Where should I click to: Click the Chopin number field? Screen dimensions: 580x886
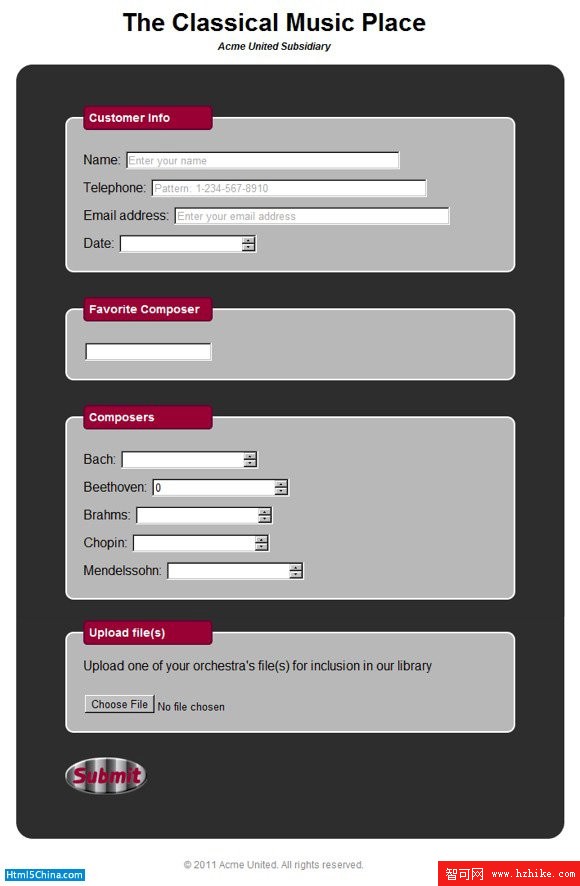pos(194,542)
